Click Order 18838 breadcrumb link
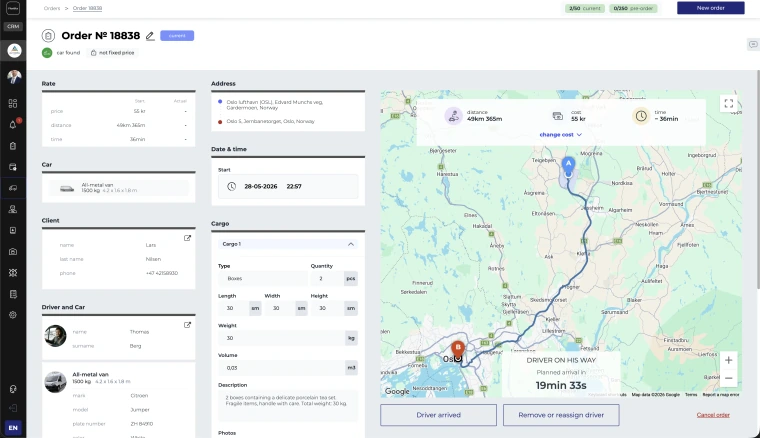The width and height of the screenshot is (760, 438). click(x=87, y=8)
